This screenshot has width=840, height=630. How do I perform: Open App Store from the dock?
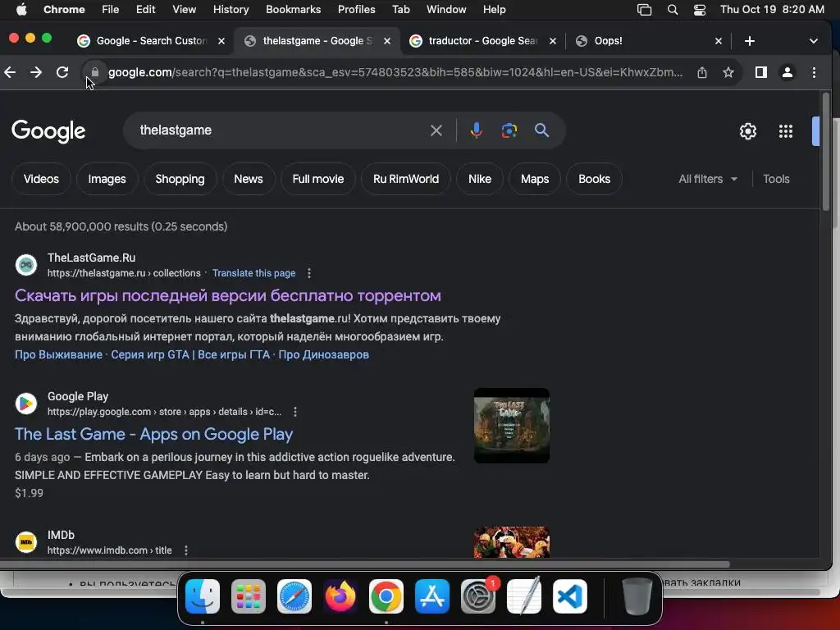click(x=431, y=596)
